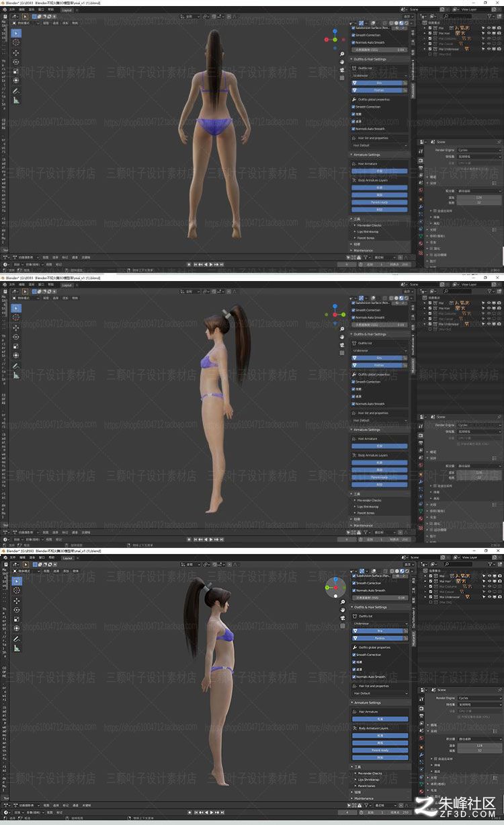This screenshot has width=504, height=825.
Task: Pick the Cursor tool in top screenshot
Action: [x=16, y=42]
